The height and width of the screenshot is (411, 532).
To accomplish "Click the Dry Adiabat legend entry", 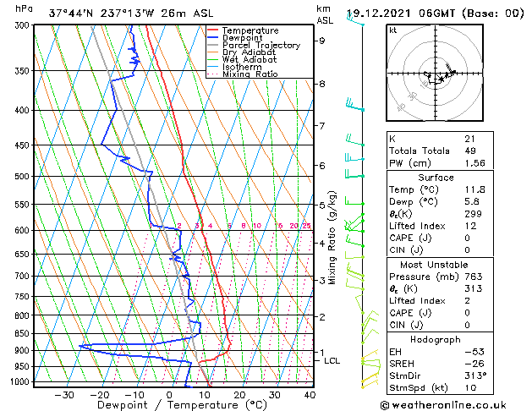I will coord(242,52).
